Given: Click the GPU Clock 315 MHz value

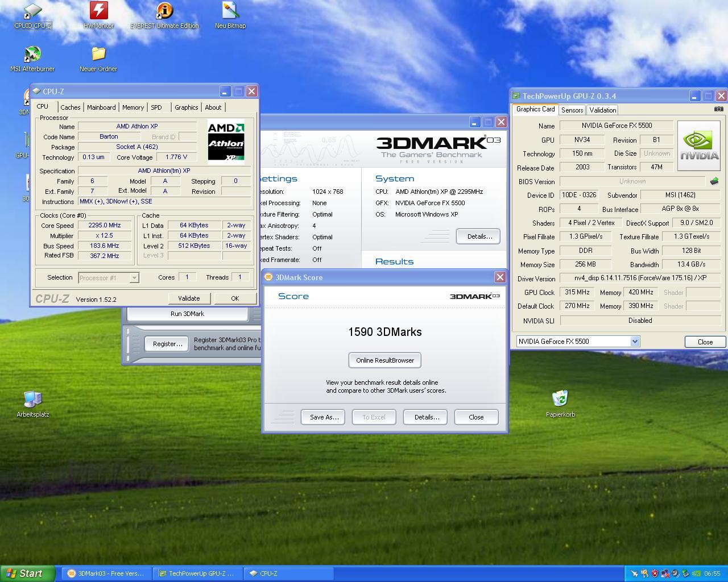Looking at the screenshot, I should [577, 292].
